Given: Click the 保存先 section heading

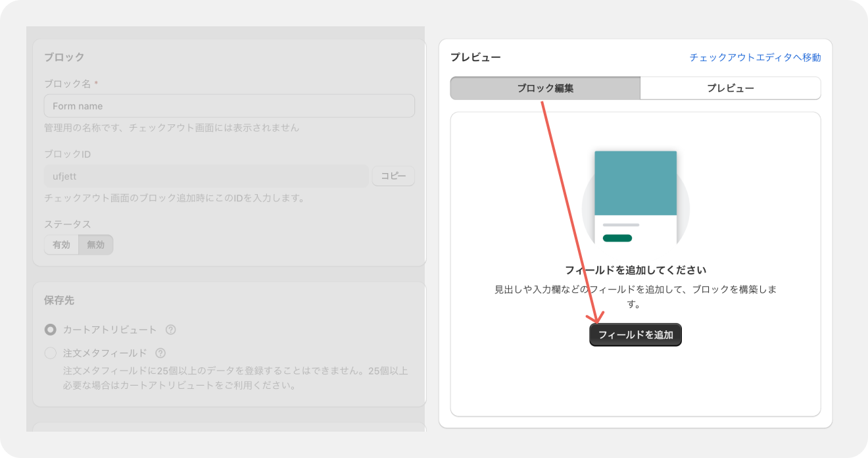Looking at the screenshot, I should [59, 300].
